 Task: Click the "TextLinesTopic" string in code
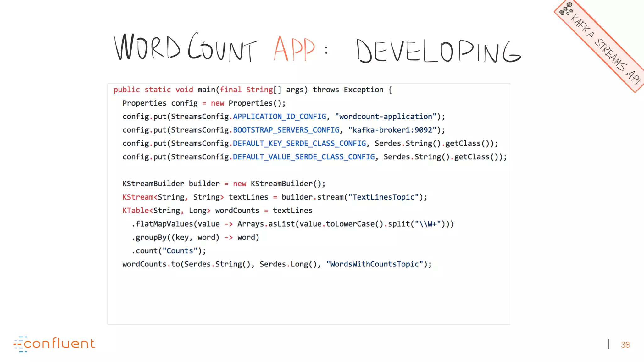[383, 197]
